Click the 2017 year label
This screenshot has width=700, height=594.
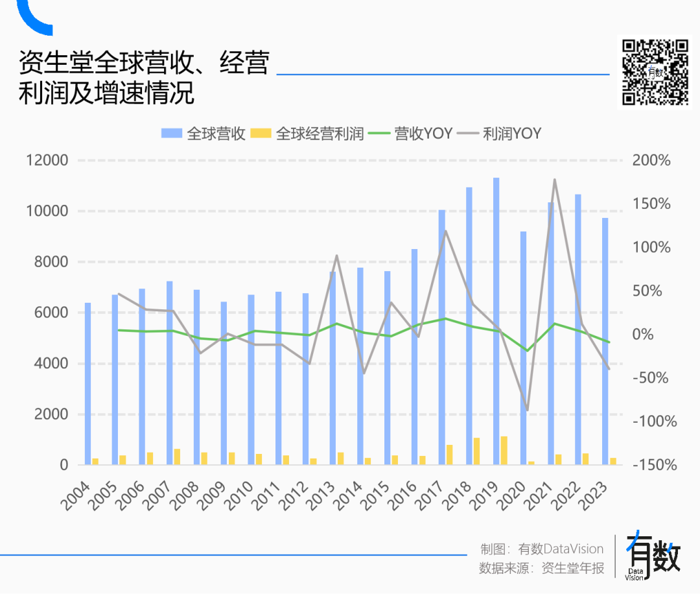[430, 495]
